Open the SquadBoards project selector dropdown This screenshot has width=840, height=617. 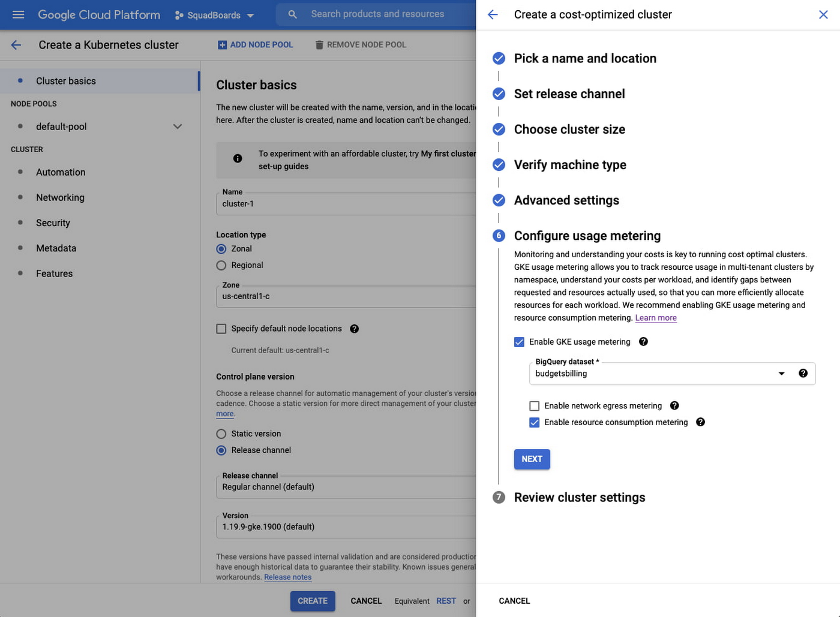pyautogui.click(x=215, y=15)
